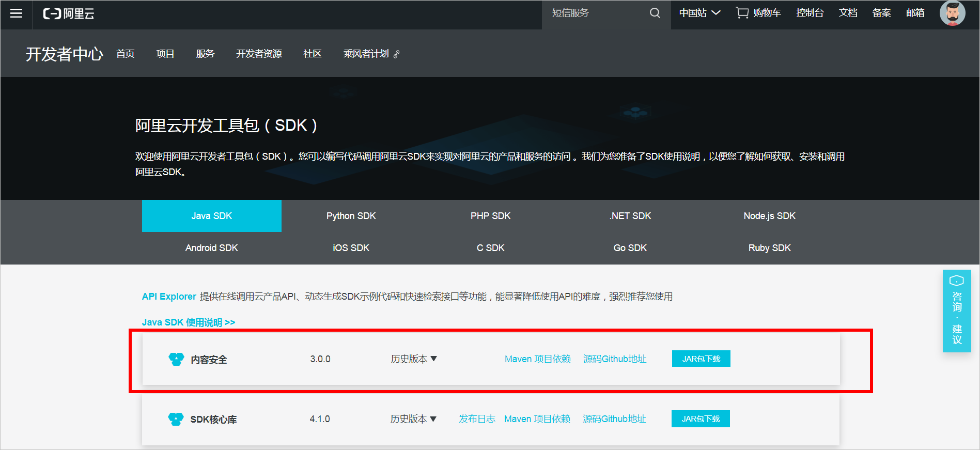The width and height of the screenshot is (980, 450).
Task: Open the 控制台 console link
Action: click(x=810, y=13)
